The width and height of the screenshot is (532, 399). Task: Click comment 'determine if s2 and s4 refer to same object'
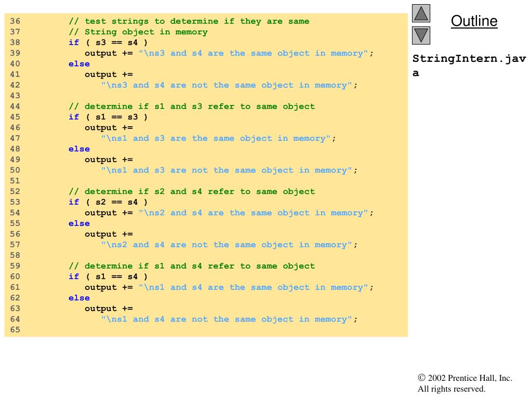pyautogui.click(x=192, y=192)
